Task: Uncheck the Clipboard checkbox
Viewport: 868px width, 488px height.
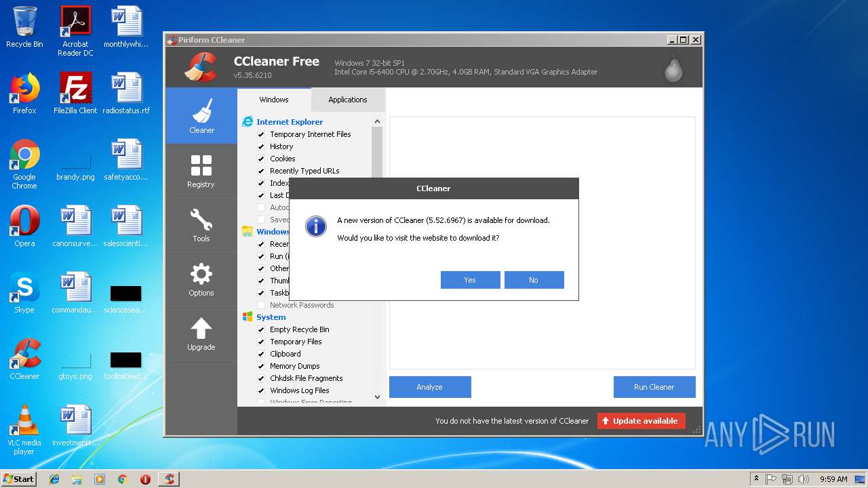Action: [261, 354]
